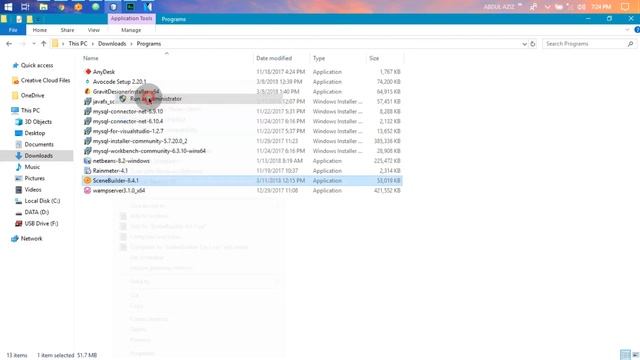Click the This PC breadcrumb
The height and width of the screenshot is (360, 640).
(x=78, y=44)
